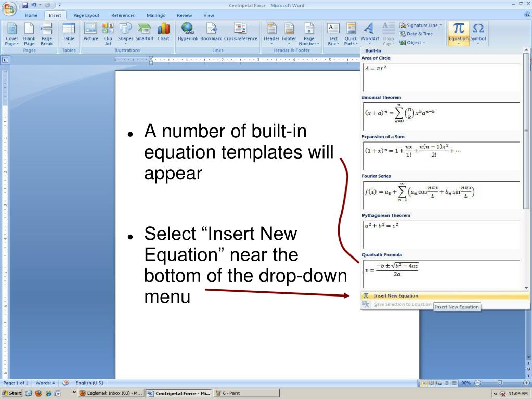Viewport: 532px width, 399px height.
Task: Switch to the Home tab
Action: 31,15
